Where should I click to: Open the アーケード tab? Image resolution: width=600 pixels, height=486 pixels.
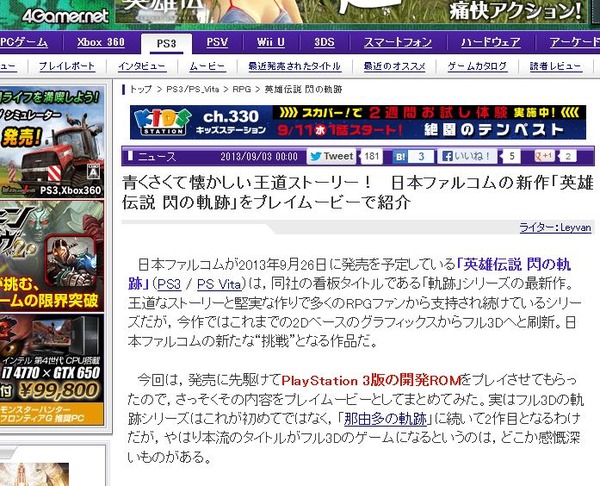point(574,42)
